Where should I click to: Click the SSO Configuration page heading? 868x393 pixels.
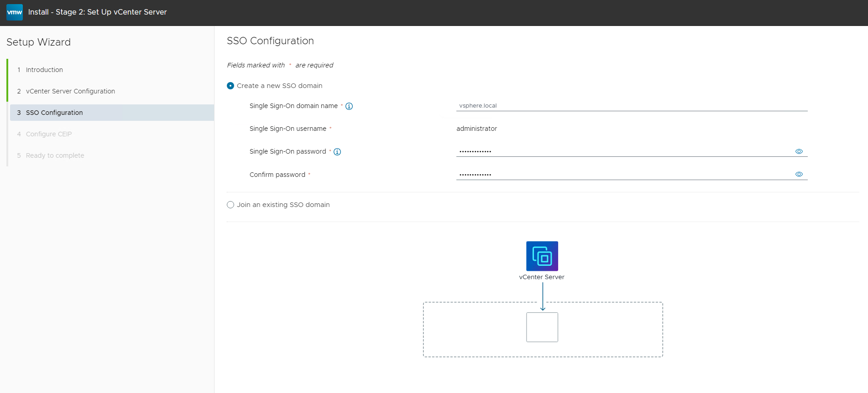click(270, 41)
